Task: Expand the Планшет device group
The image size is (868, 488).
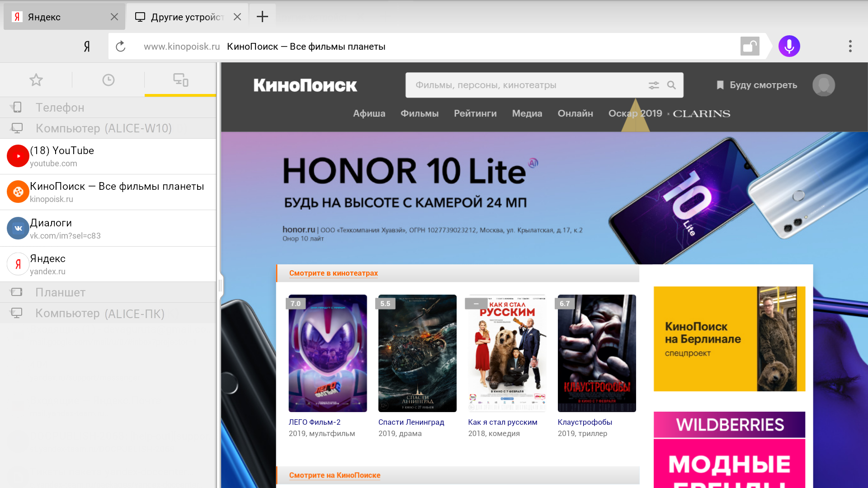Action: click(108, 292)
